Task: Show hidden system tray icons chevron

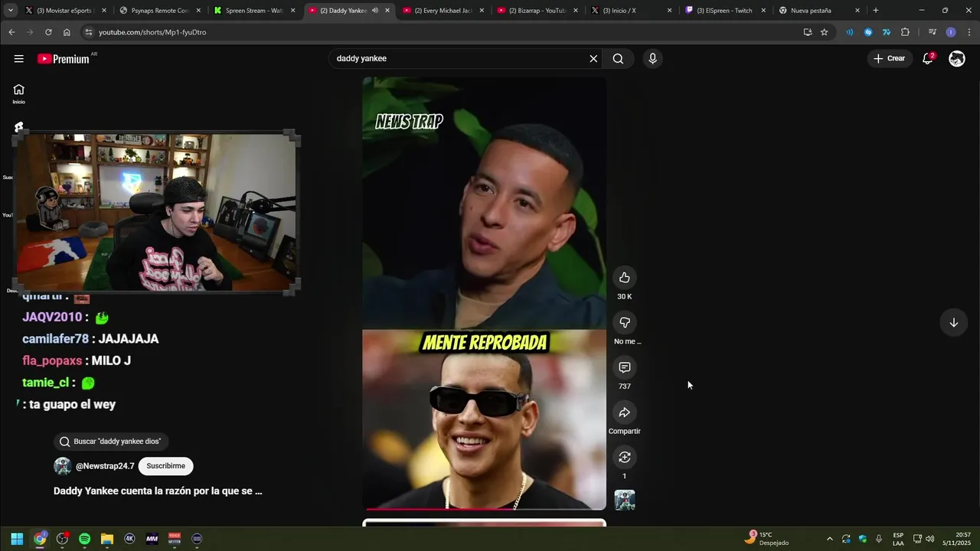Action: pyautogui.click(x=829, y=539)
